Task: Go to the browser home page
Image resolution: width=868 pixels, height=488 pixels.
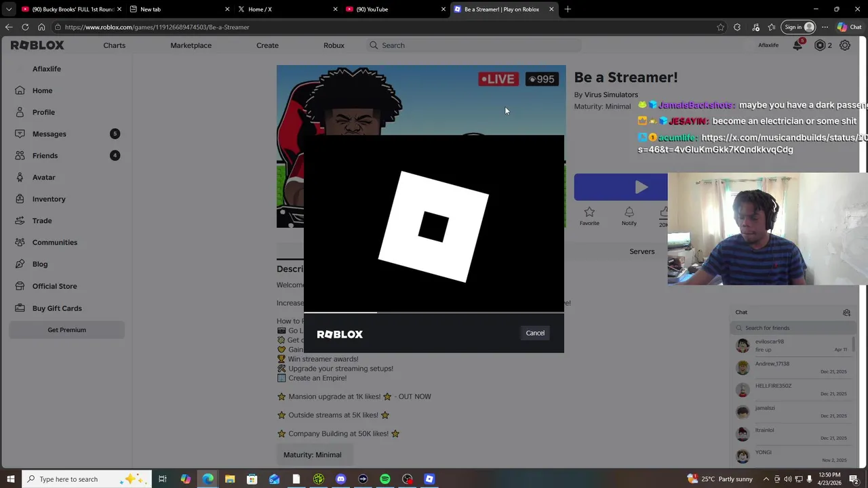Action: (41, 27)
